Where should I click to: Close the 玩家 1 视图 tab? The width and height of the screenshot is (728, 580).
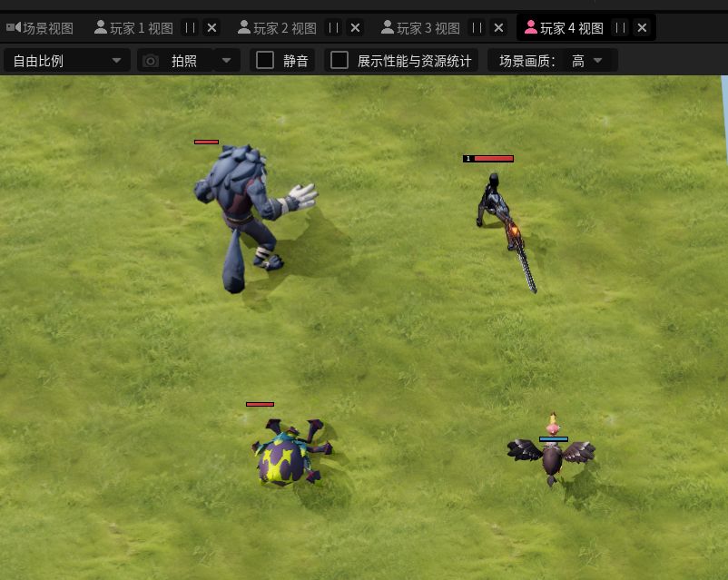pos(212,28)
